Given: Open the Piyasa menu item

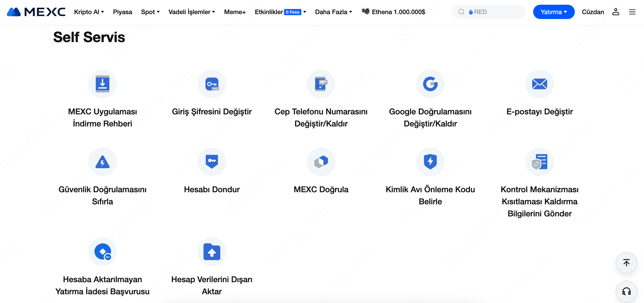Looking at the screenshot, I should [x=122, y=12].
